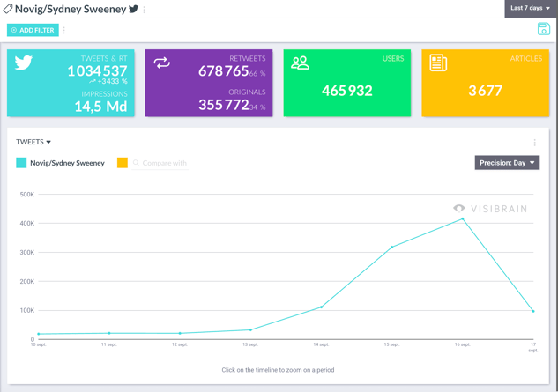
Task: Click the 3 677 articles count
Action: (486, 91)
